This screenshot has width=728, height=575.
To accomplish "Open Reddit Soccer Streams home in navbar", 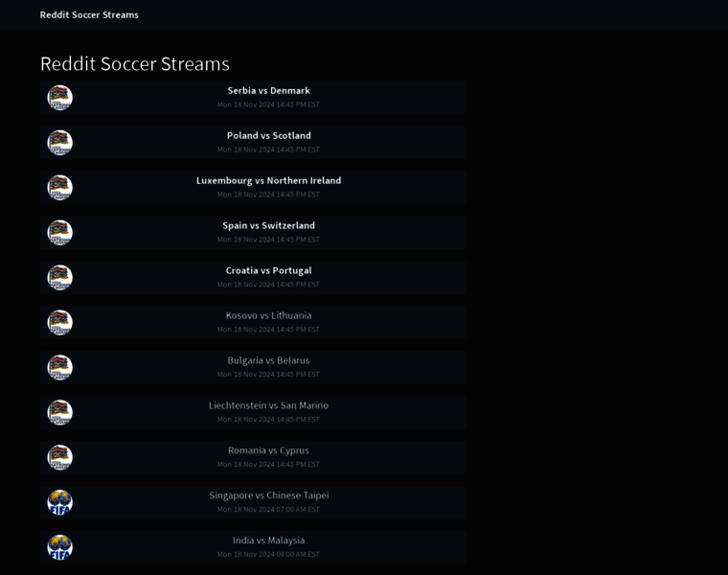I will tap(89, 15).
